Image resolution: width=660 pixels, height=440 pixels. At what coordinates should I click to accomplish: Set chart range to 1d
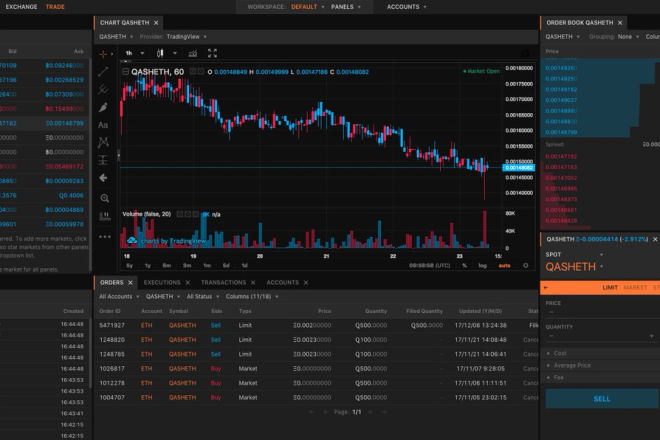tap(245, 266)
